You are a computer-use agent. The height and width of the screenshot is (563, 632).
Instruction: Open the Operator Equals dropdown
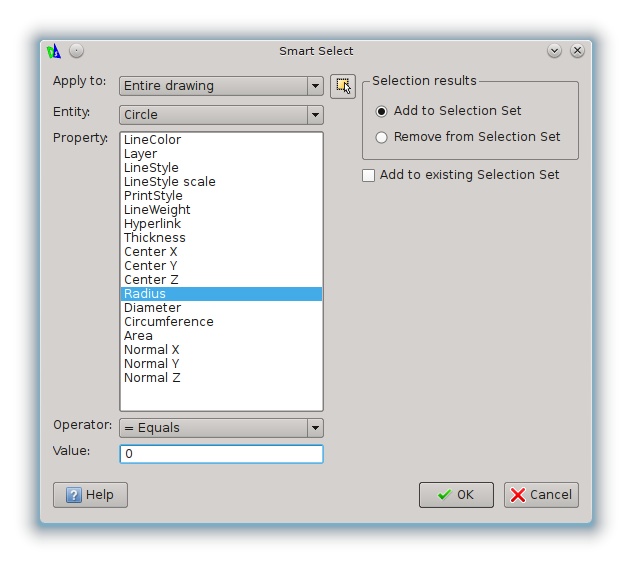(221, 428)
